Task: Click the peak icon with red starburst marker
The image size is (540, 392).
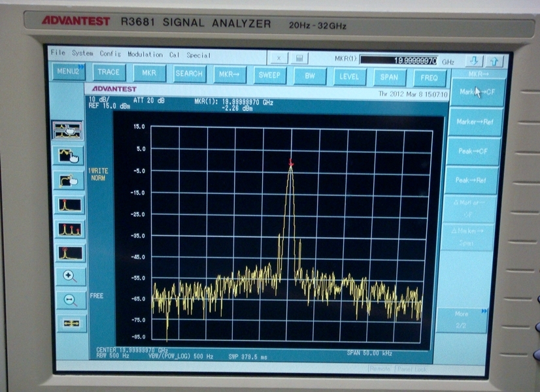Action: click(x=70, y=253)
